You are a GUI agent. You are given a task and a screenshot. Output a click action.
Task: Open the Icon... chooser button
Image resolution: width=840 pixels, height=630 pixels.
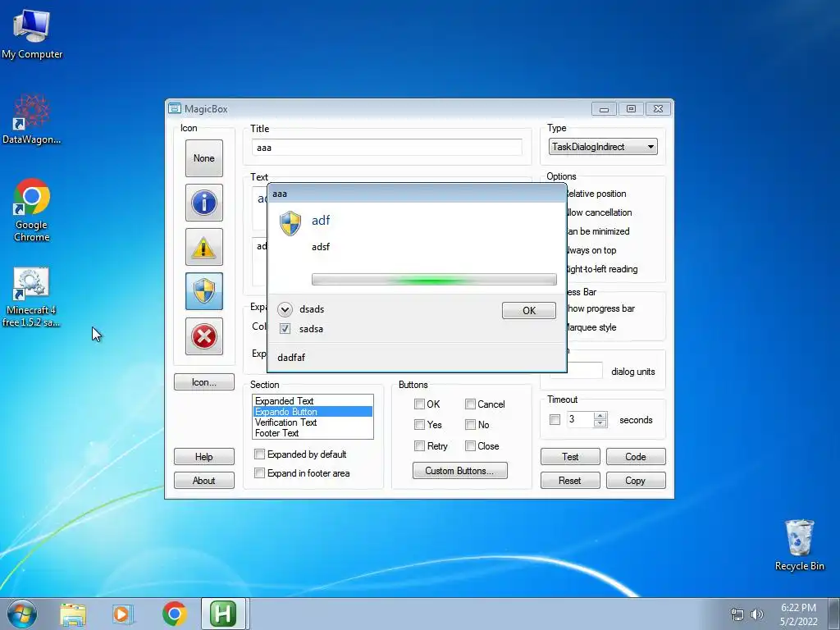point(204,382)
